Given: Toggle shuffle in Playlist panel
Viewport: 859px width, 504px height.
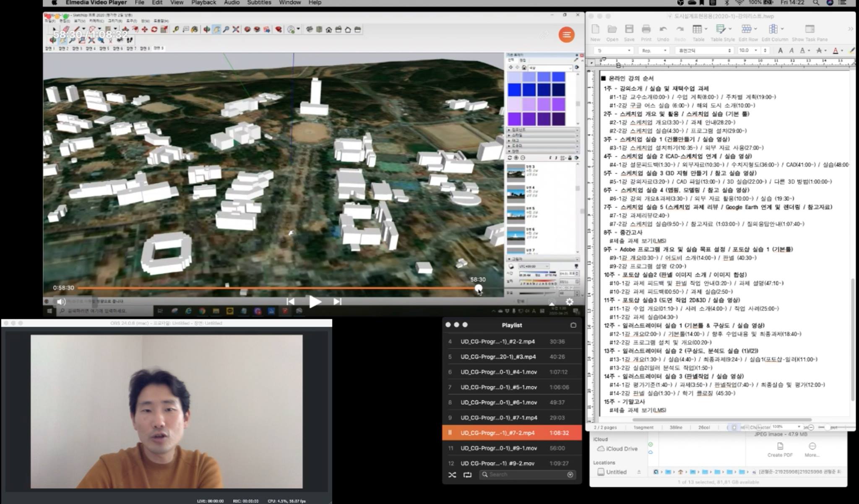Looking at the screenshot, I should click(452, 475).
